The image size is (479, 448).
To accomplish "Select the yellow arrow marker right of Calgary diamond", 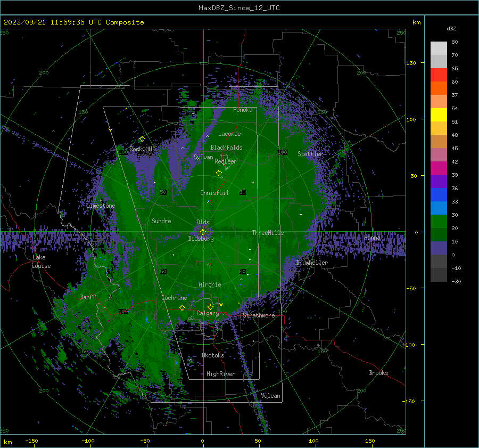I will tap(221, 305).
